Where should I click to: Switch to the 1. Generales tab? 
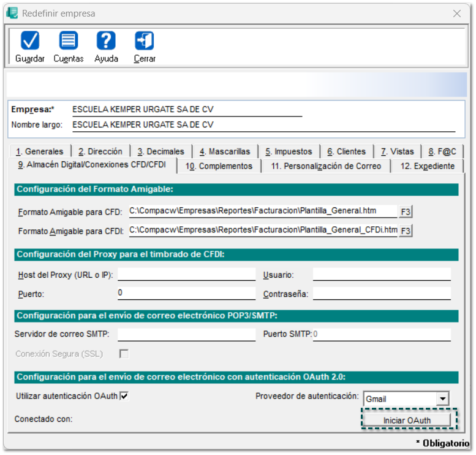click(40, 151)
